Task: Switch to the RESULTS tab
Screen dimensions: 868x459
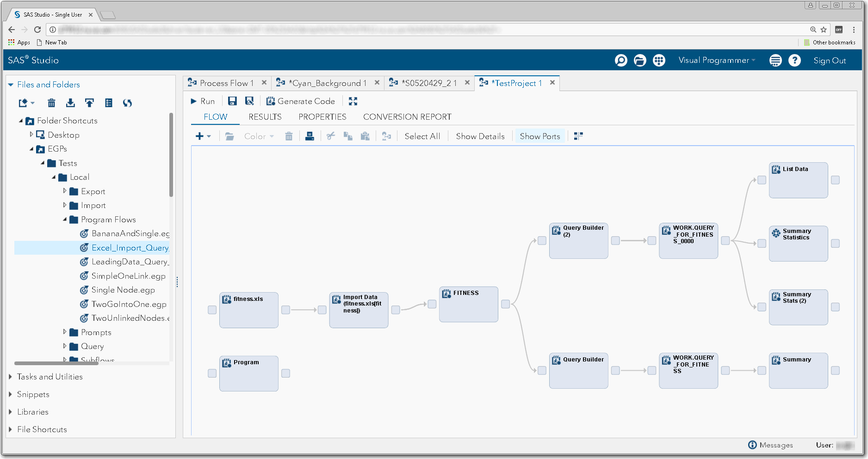Action: [x=265, y=117]
